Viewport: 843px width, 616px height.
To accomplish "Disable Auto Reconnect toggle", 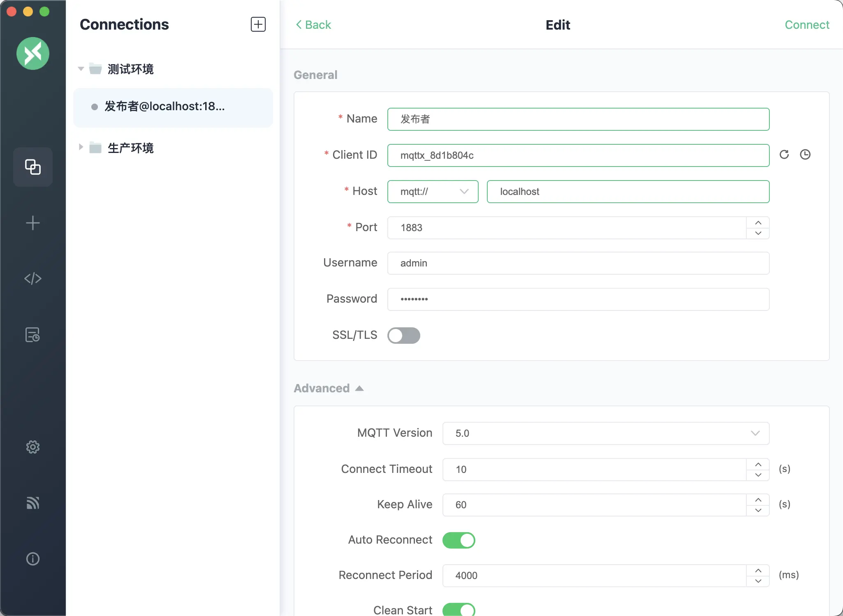I will pos(459,540).
